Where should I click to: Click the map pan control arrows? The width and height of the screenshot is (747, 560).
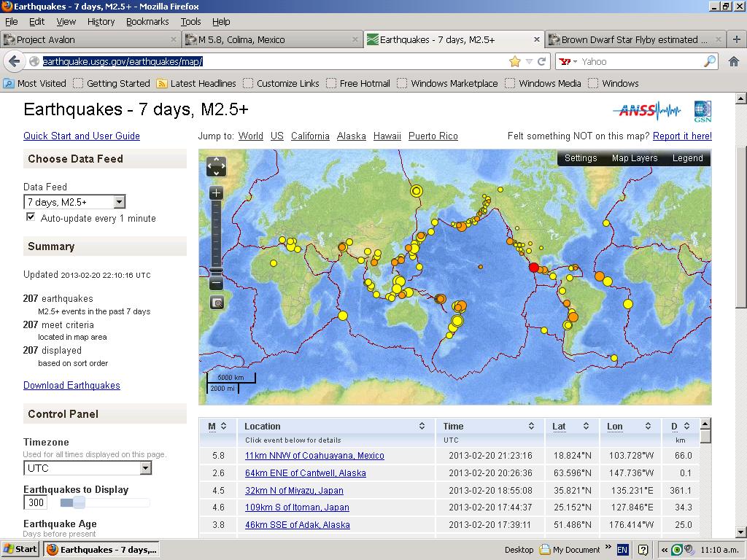pyautogui.click(x=216, y=166)
